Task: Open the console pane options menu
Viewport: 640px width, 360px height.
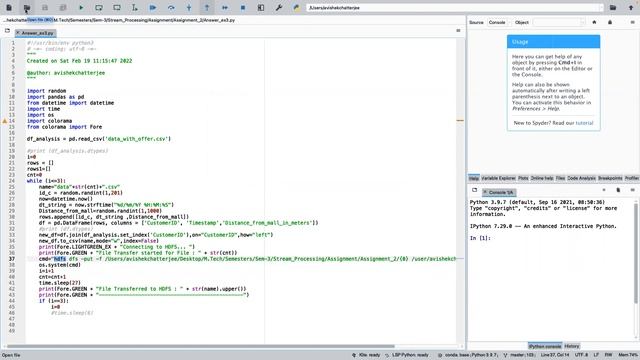Action: tap(632, 190)
